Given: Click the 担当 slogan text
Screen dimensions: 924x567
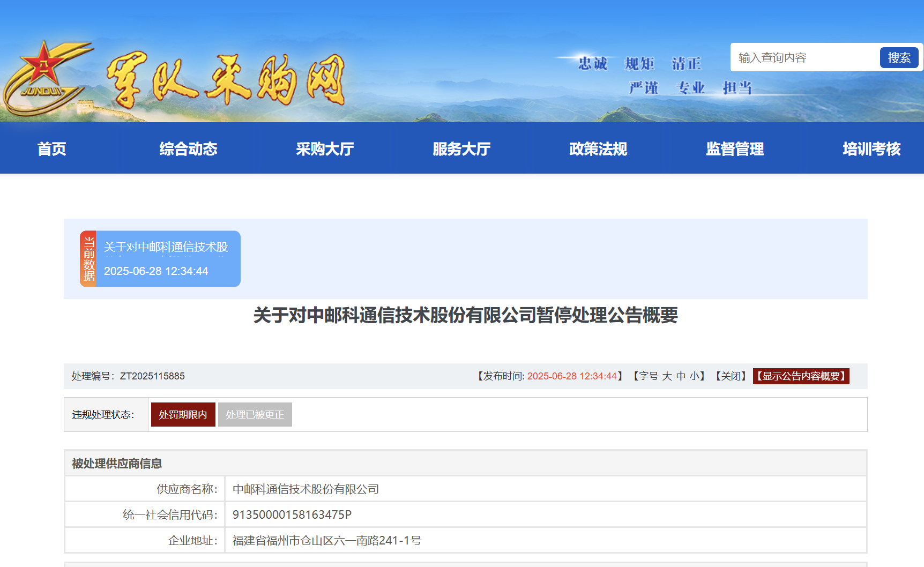Looking at the screenshot, I should (737, 87).
